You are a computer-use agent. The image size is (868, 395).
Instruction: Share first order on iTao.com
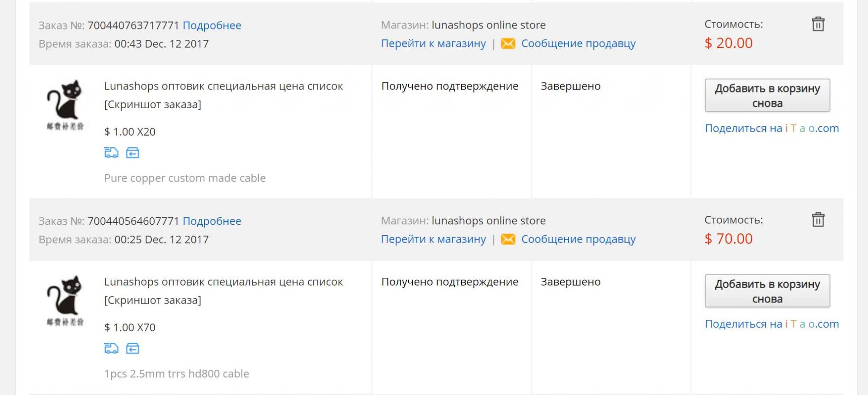tap(771, 128)
